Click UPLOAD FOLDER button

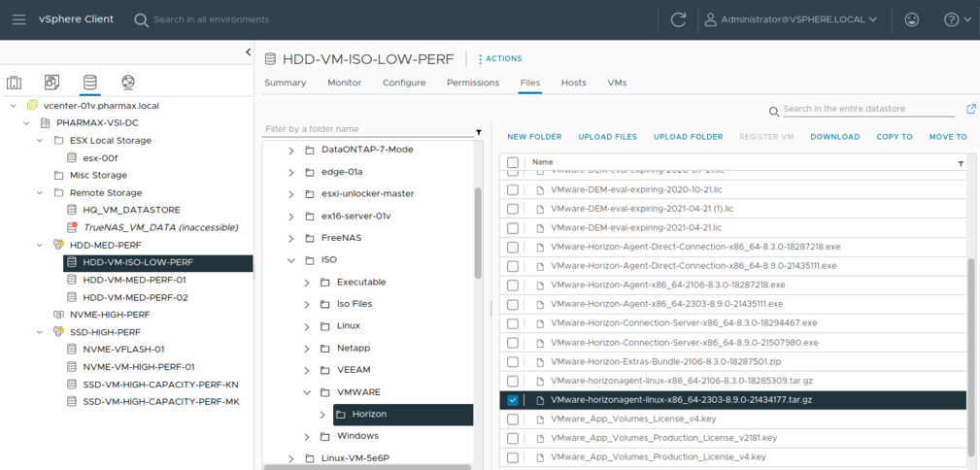click(688, 137)
